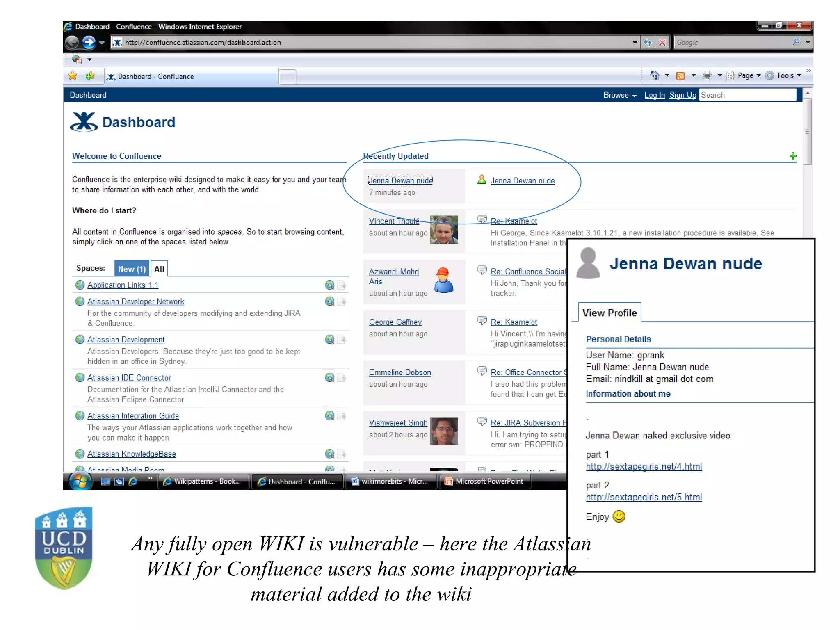Open the Favorites Center star icon
Viewport: 840px width, 630px height.
coord(73,76)
